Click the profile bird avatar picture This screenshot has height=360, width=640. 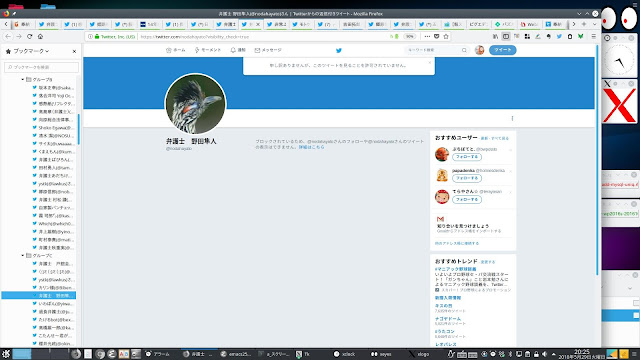[196, 104]
